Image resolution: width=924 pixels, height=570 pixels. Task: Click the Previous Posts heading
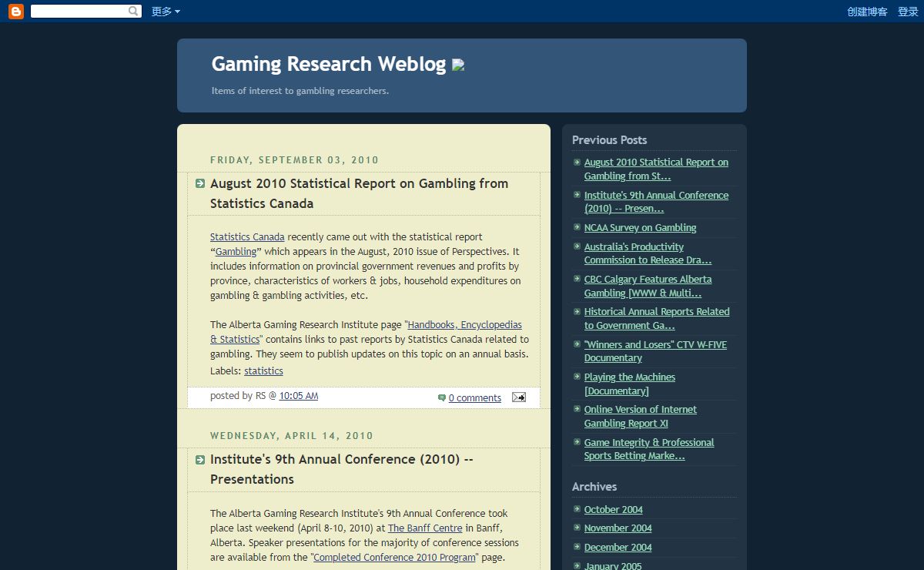pos(609,140)
